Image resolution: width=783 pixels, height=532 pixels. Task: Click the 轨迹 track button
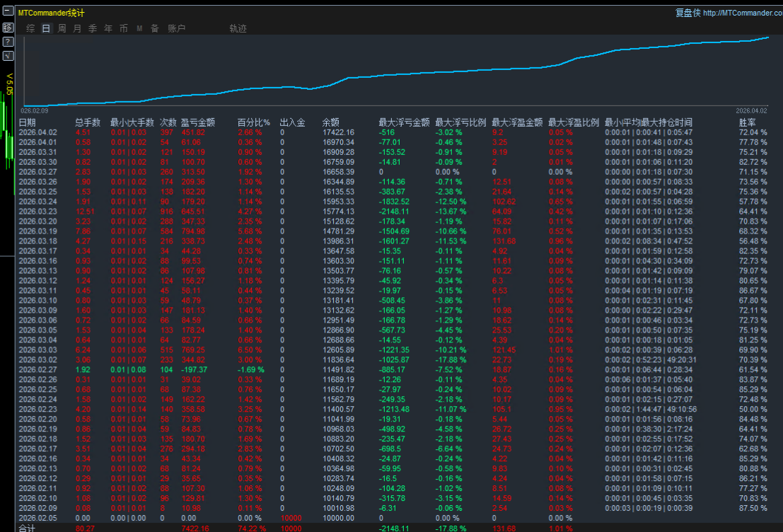(x=238, y=28)
